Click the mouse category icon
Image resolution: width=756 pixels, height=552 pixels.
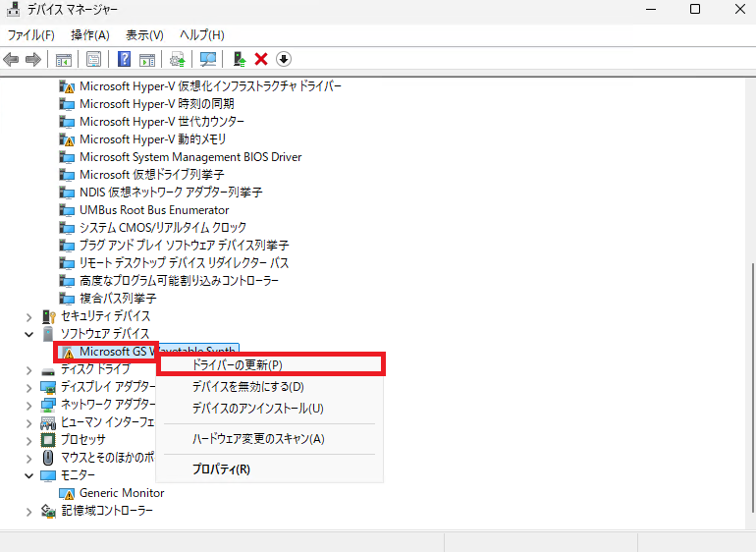48,458
